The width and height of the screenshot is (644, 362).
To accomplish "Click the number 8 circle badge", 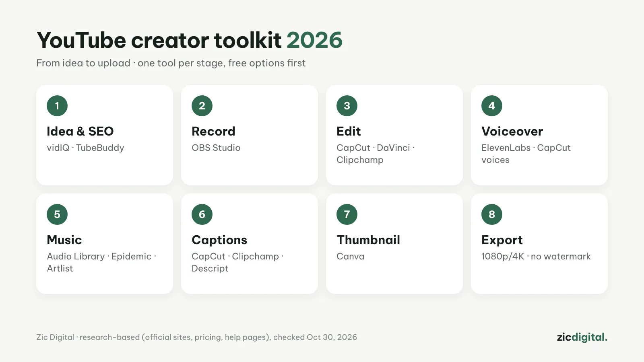I will coord(492,214).
